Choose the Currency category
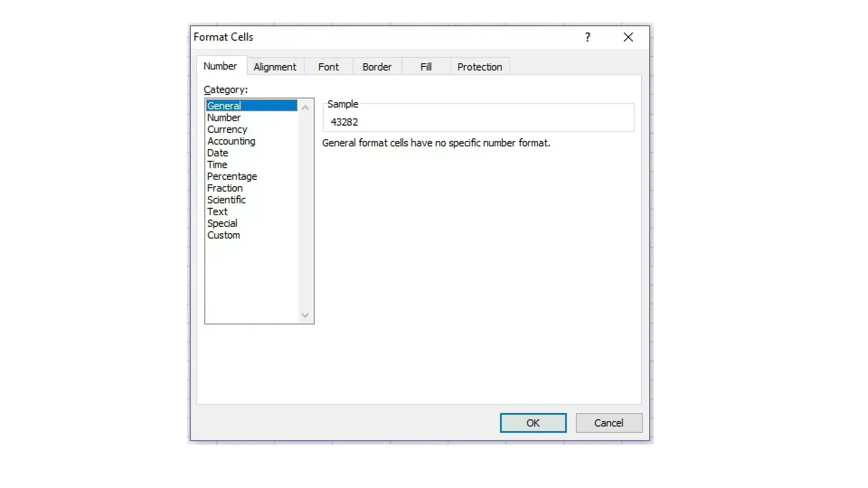Viewport: 868px width, 488px height. [x=227, y=129]
